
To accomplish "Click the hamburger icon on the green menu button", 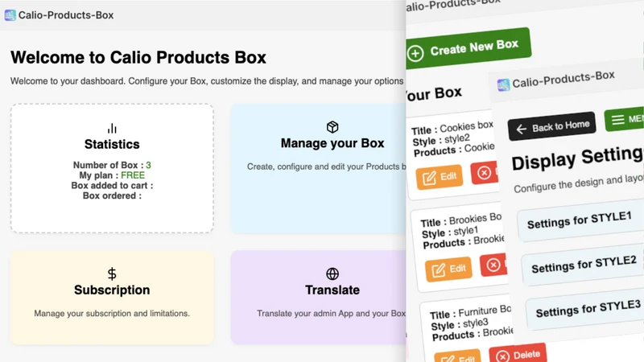I will (x=617, y=120).
